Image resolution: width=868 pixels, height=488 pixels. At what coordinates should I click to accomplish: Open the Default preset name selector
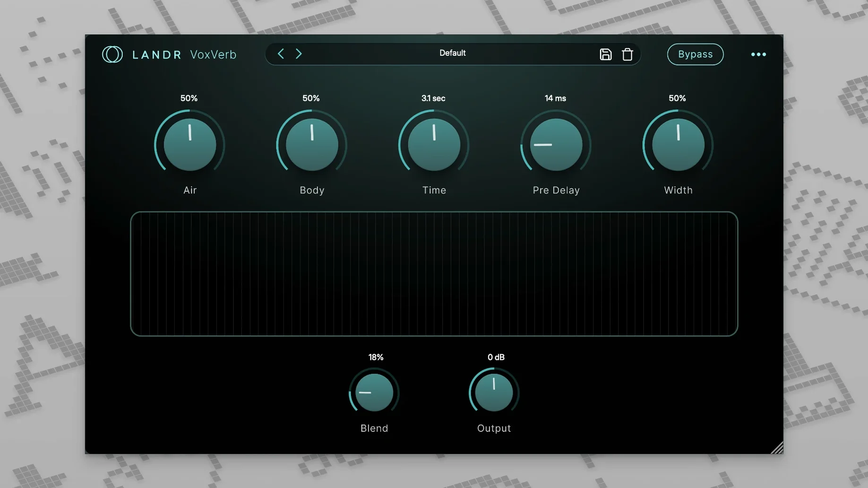tap(452, 53)
